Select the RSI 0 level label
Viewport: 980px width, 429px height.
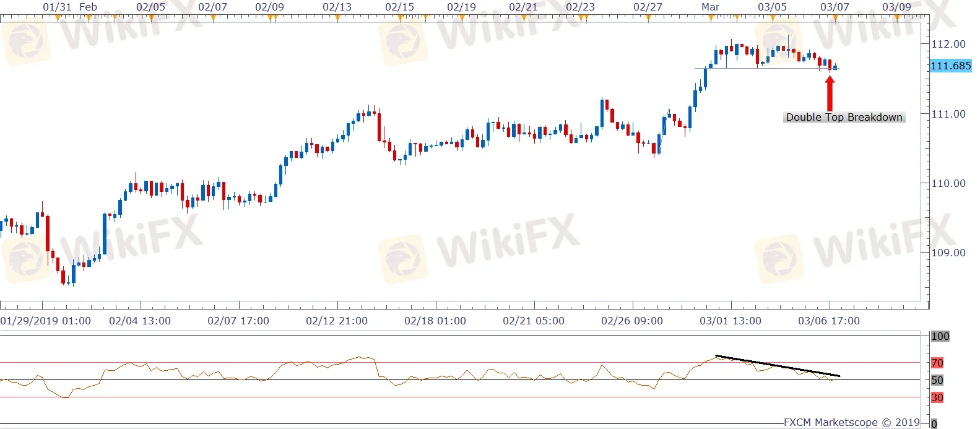point(934,424)
